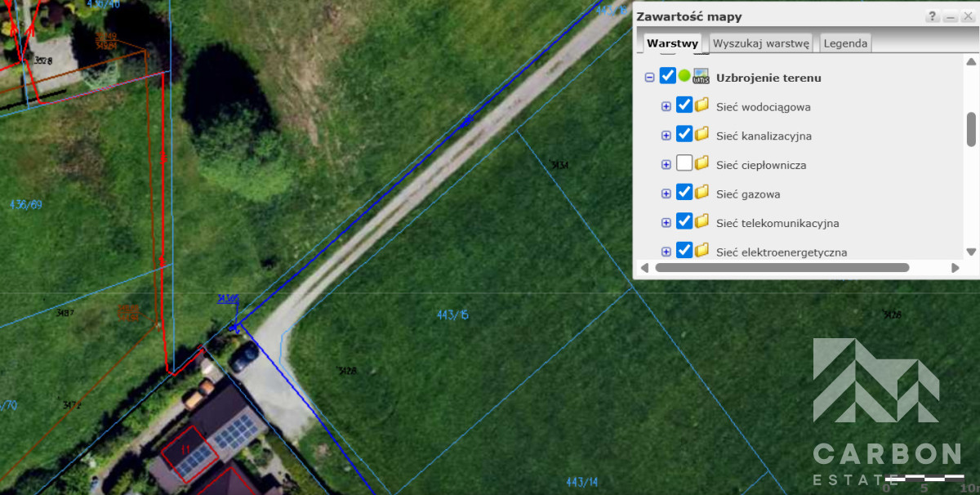Click the horizontal scroll right arrow
This screenshot has width=980, height=495.
coord(955,268)
